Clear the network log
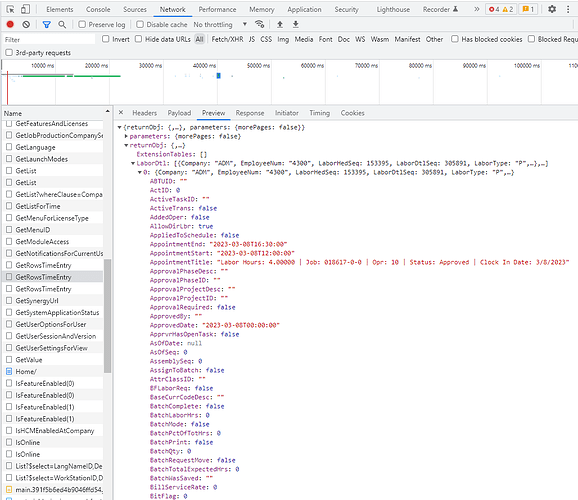 point(26,24)
